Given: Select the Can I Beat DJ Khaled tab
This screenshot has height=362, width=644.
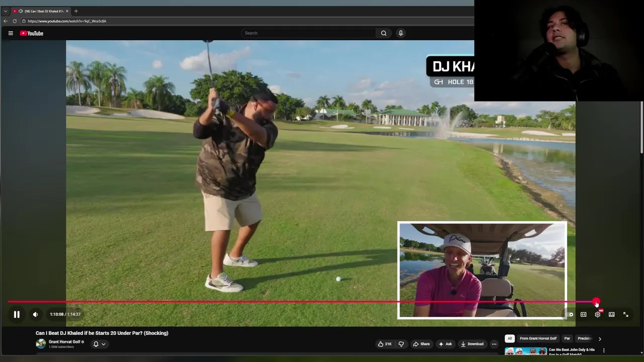Looking at the screenshot, I should (41, 11).
